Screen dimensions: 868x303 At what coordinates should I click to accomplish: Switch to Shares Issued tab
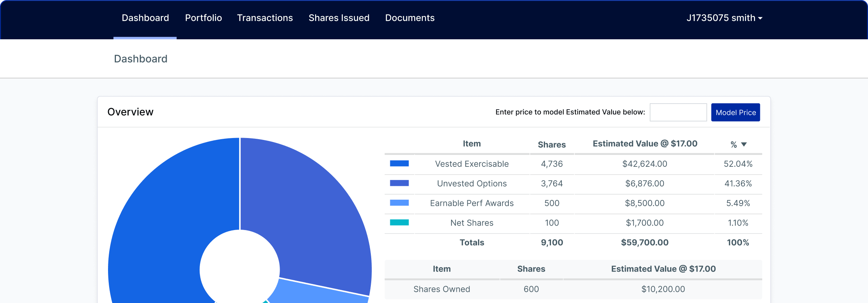pyautogui.click(x=339, y=18)
